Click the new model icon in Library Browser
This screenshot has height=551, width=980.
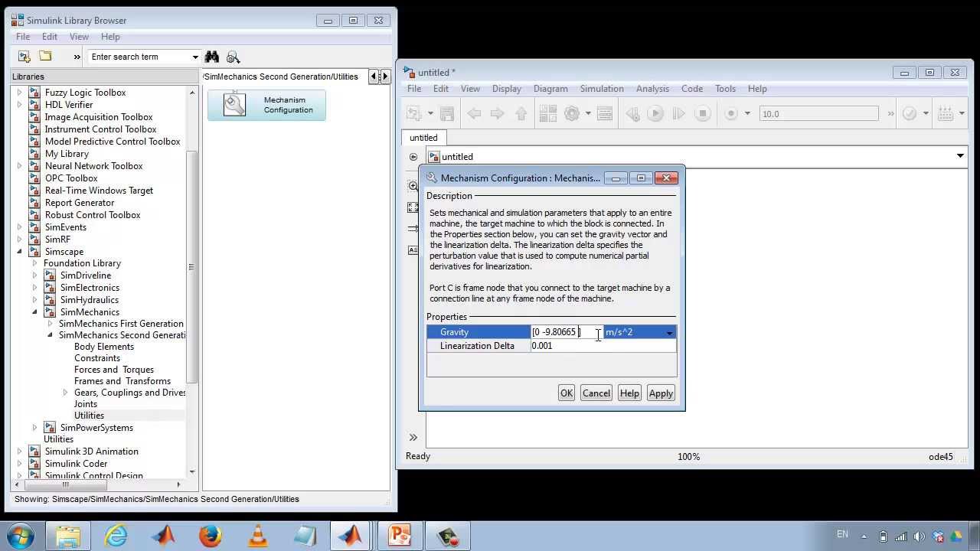[24, 57]
